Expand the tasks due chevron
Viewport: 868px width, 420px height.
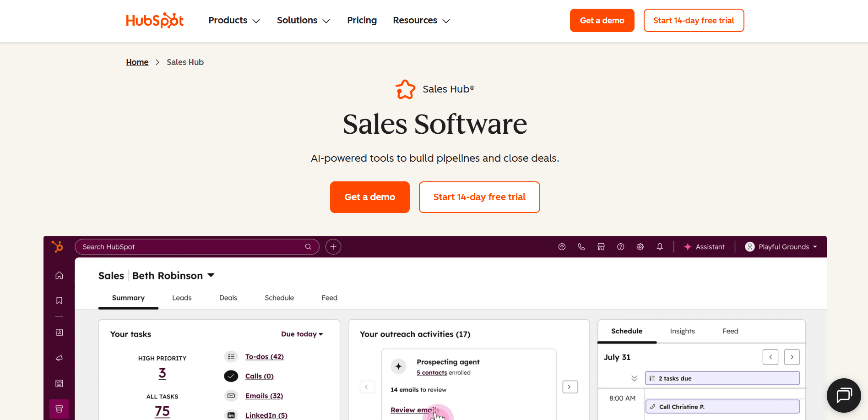coord(634,378)
